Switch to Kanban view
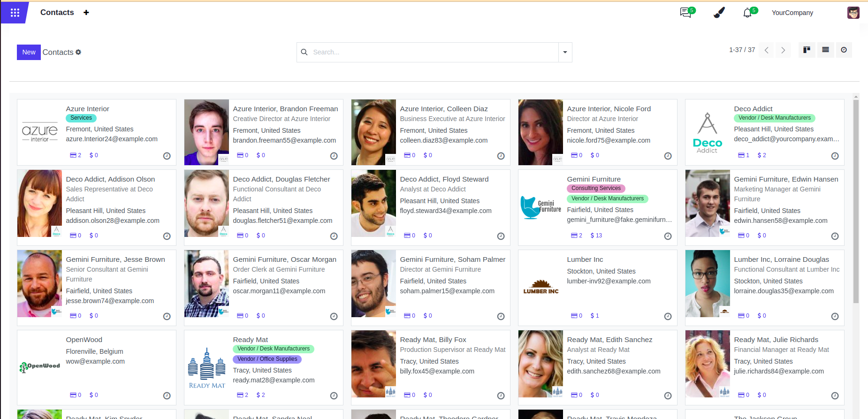This screenshot has width=868, height=419. point(807,50)
